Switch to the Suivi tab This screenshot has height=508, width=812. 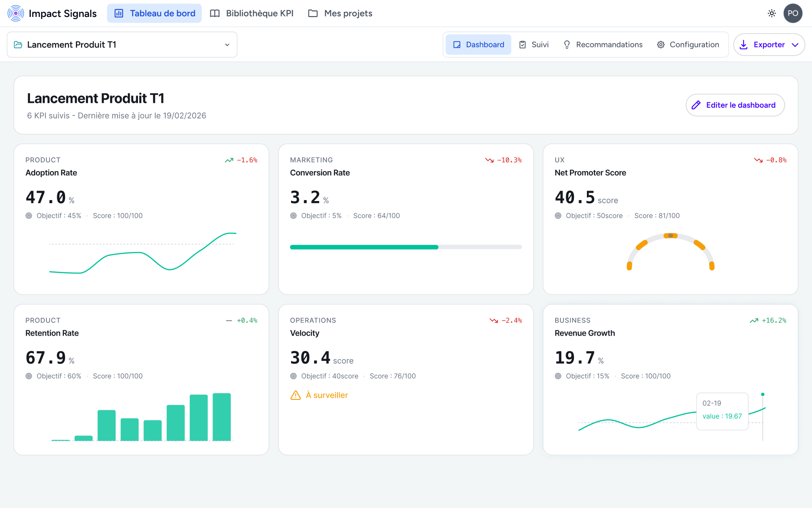click(x=534, y=45)
